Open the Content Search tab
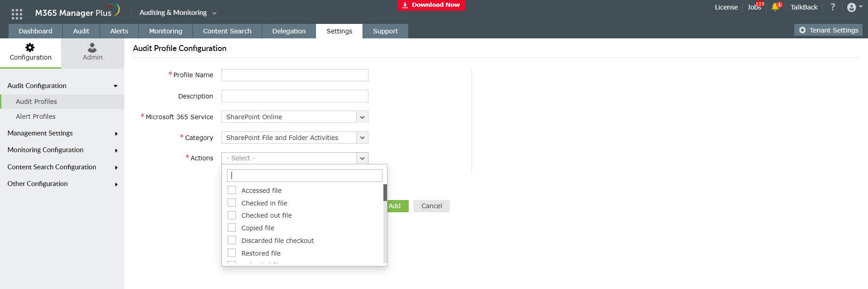This screenshot has width=868, height=289. 227,31
